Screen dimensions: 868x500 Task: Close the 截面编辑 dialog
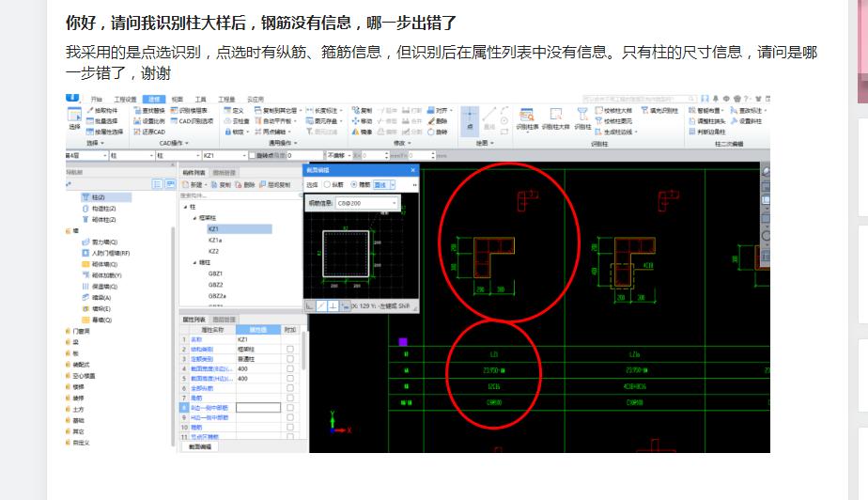point(413,170)
